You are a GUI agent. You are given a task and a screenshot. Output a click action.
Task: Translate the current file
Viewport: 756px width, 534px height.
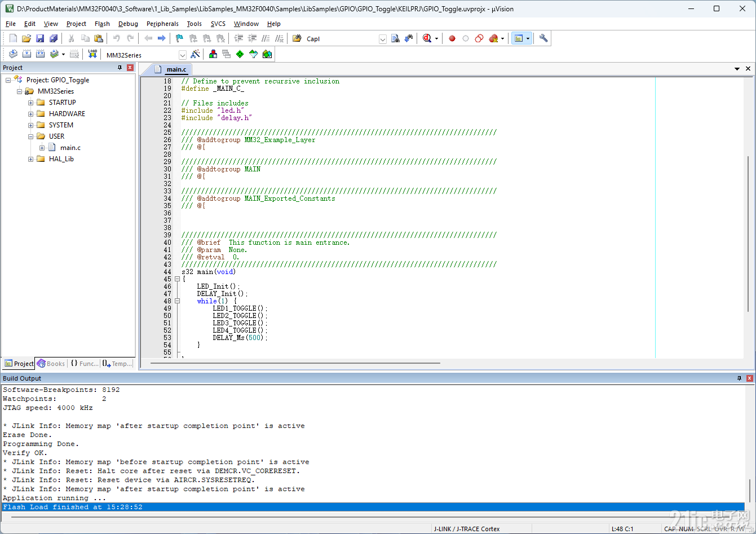(13, 54)
